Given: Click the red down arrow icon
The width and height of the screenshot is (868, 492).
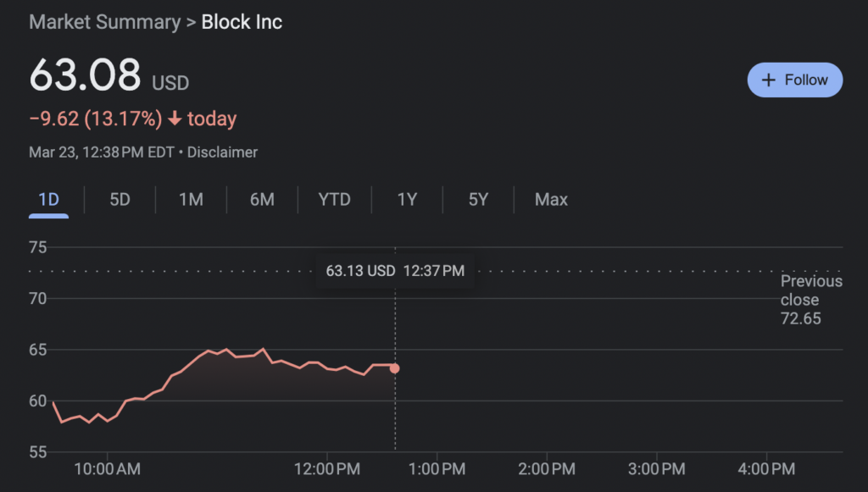Looking at the screenshot, I should coord(175,119).
